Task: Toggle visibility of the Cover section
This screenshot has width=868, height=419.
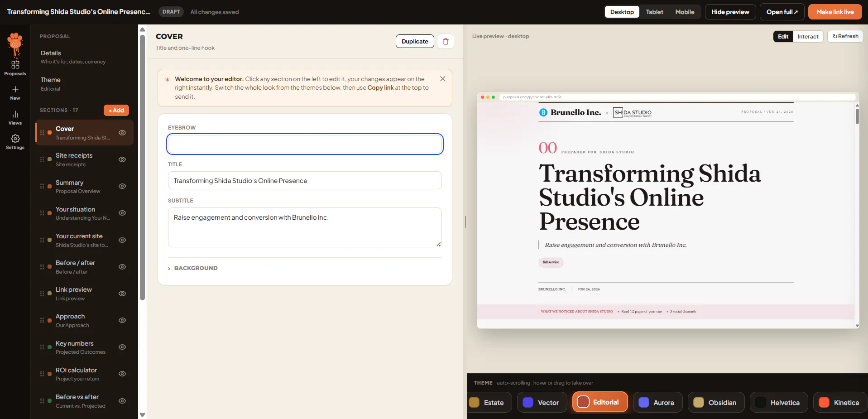Action: pyautogui.click(x=122, y=133)
